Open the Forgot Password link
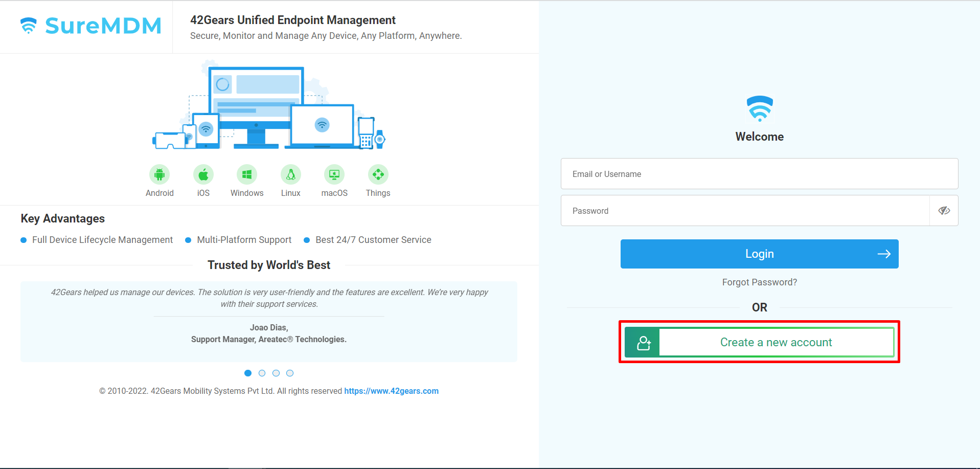 click(760, 282)
